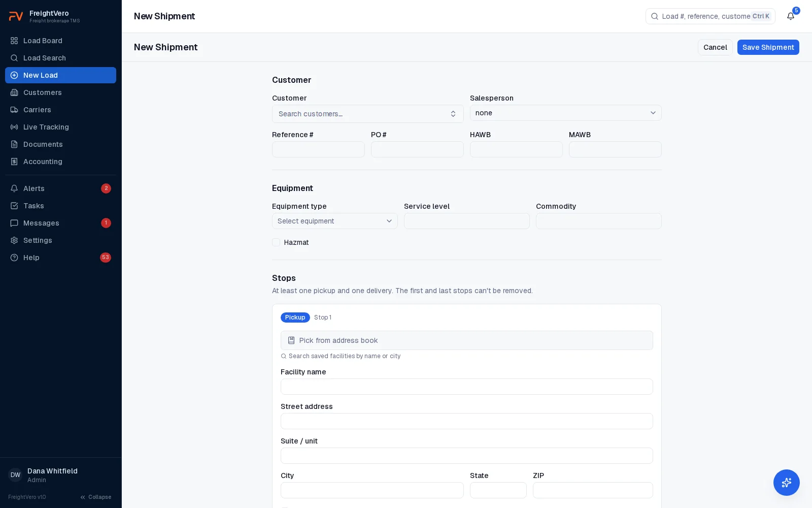
Task: Click the Settings gear icon
Action: click(x=14, y=240)
